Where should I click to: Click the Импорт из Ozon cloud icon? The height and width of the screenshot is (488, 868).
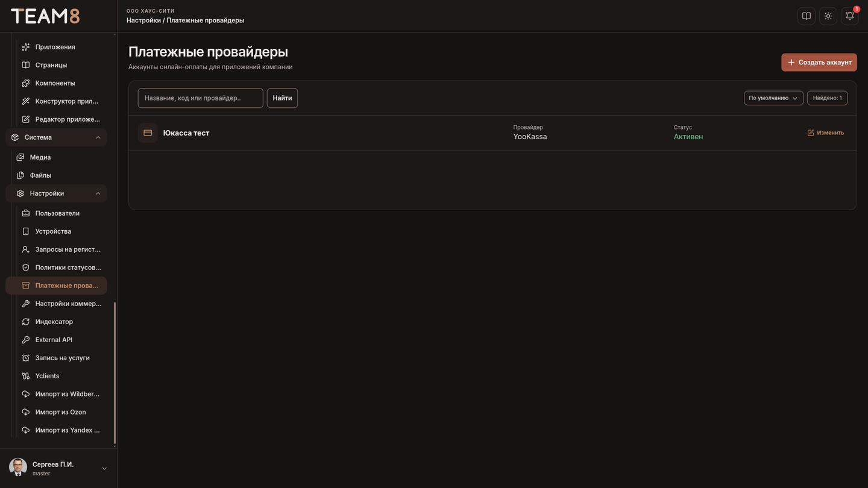(x=26, y=412)
